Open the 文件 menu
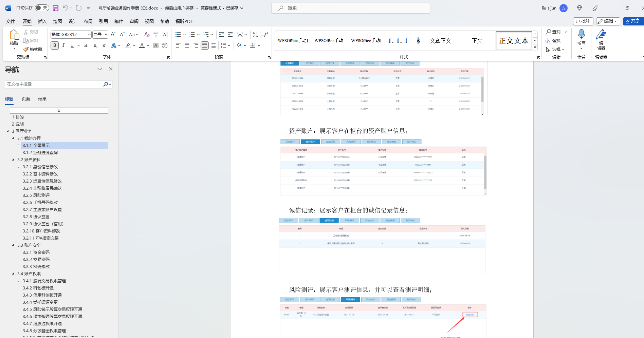Image resolution: width=644 pixels, height=338 pixels. [x=11, y=21]
